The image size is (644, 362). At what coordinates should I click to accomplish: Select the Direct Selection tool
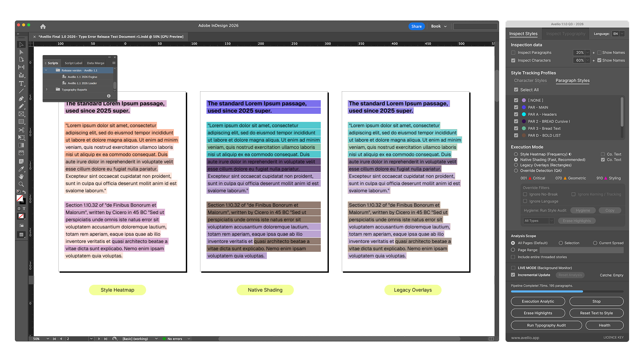21,52
